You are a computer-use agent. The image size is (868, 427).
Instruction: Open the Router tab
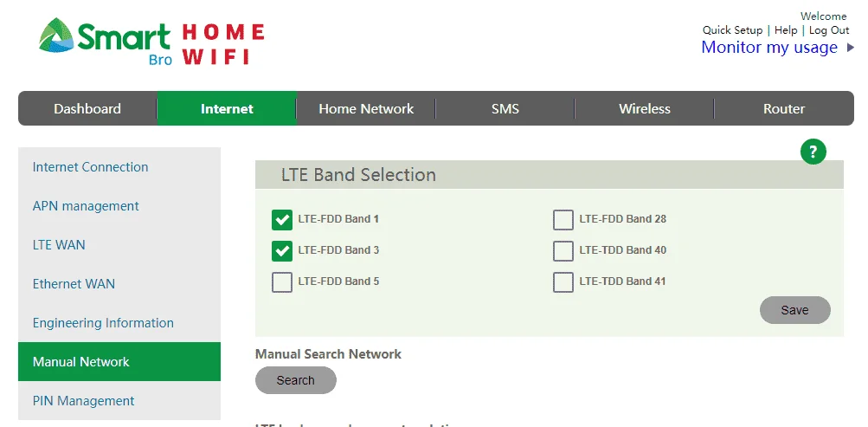click(x=784, y=108)
